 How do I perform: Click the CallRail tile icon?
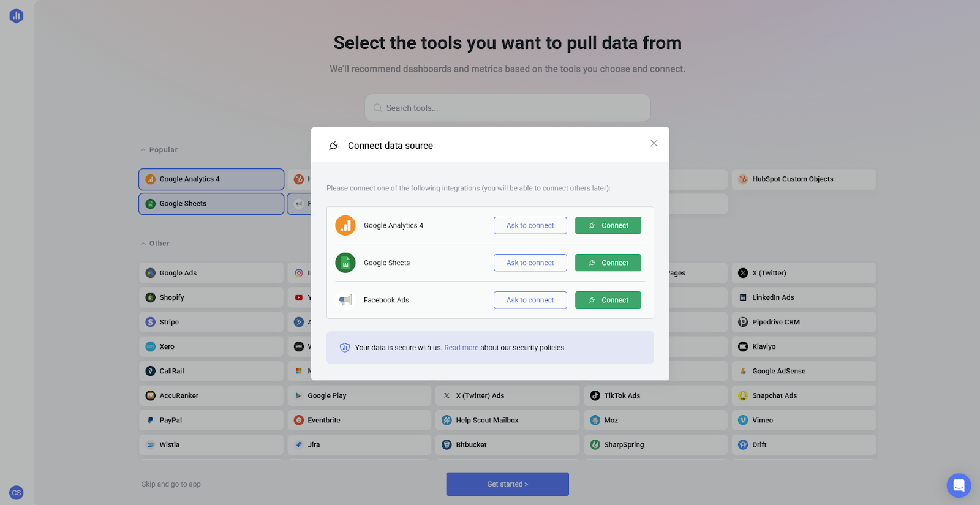point(151,371)
